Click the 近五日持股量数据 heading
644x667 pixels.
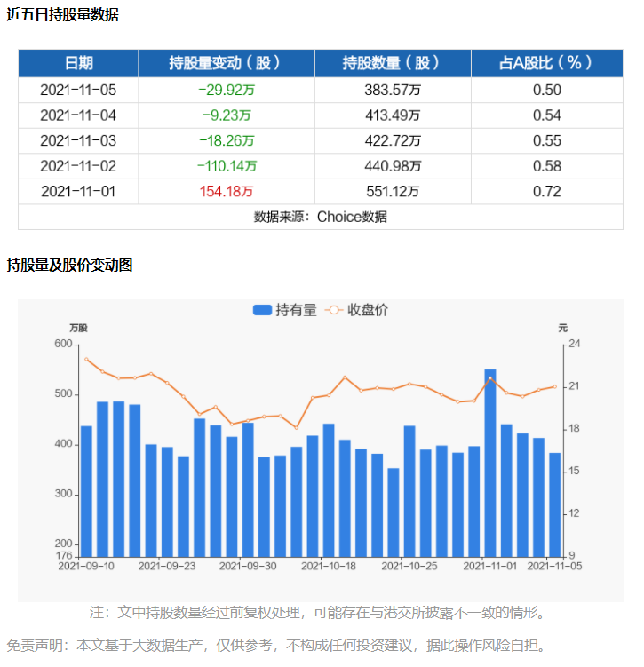tap(63, 14)
